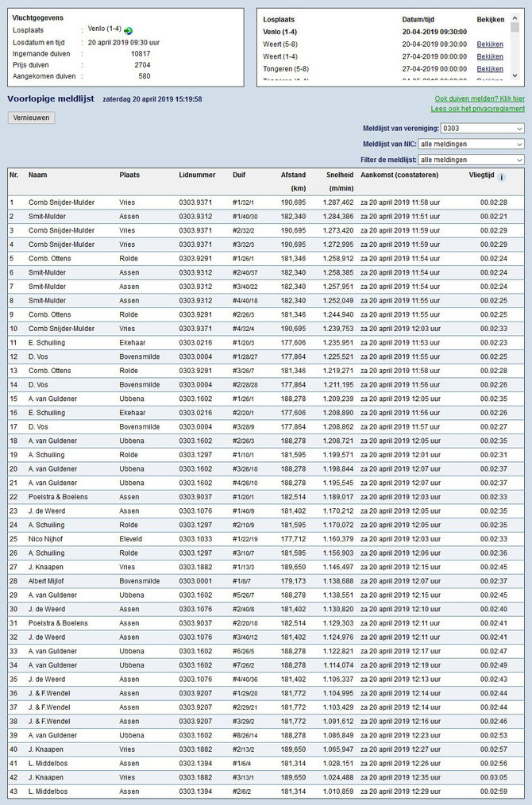Click the 'Aangekomen duiven' value 580
Screen dimensions: 532x805
coord(145,76)
